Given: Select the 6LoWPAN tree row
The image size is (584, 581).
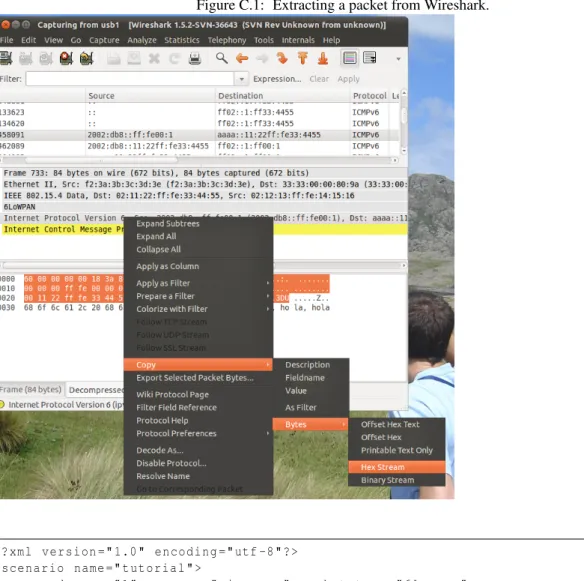Looking at the screenshot, I should click(x=204, y=207).
